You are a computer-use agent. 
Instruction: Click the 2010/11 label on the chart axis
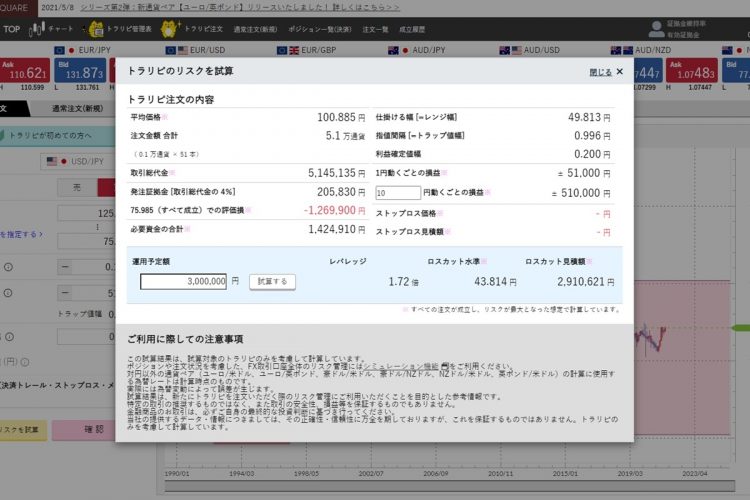[x=500, y=473]
